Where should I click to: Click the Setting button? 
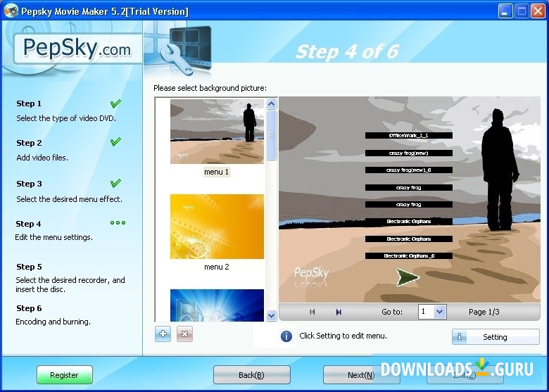496,337
